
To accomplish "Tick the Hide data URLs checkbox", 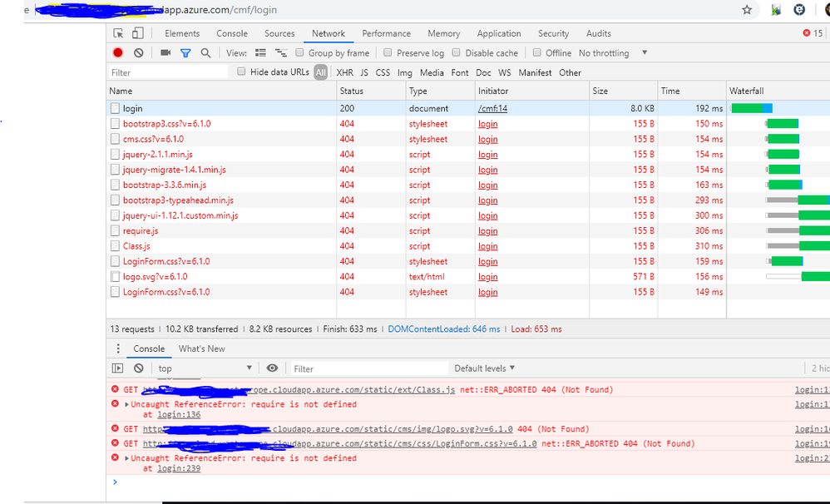I will click(x=242, y=72).
